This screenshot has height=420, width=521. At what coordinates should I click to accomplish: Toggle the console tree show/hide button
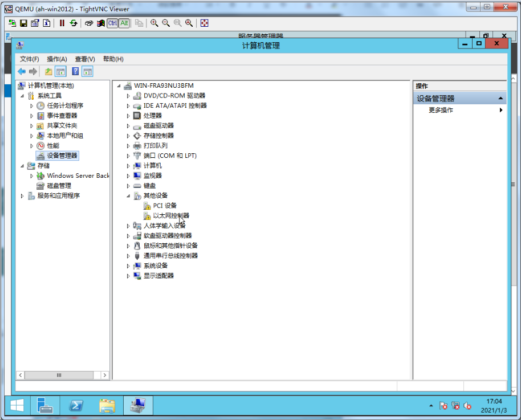(x=60, y=72)
